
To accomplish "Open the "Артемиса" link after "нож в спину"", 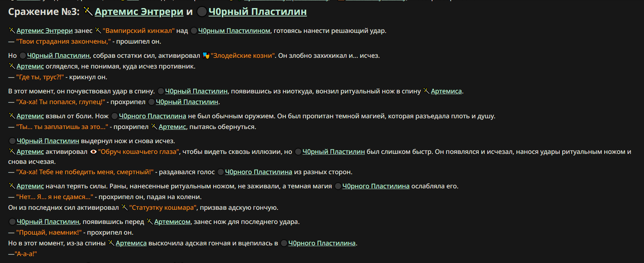I will (x=446, y=91).
